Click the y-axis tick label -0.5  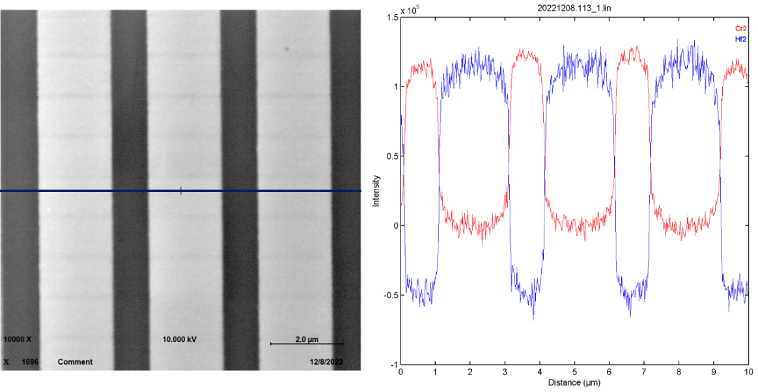[x=390, y=295]
